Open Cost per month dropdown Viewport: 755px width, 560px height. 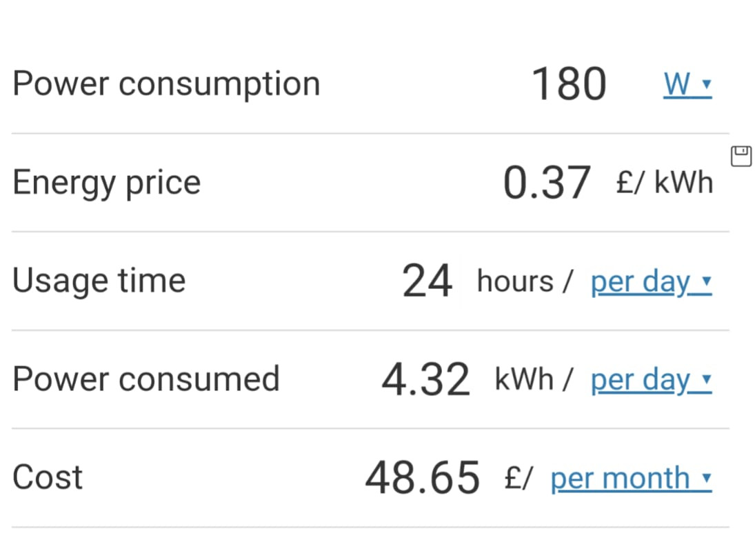(x=632, y=479)
